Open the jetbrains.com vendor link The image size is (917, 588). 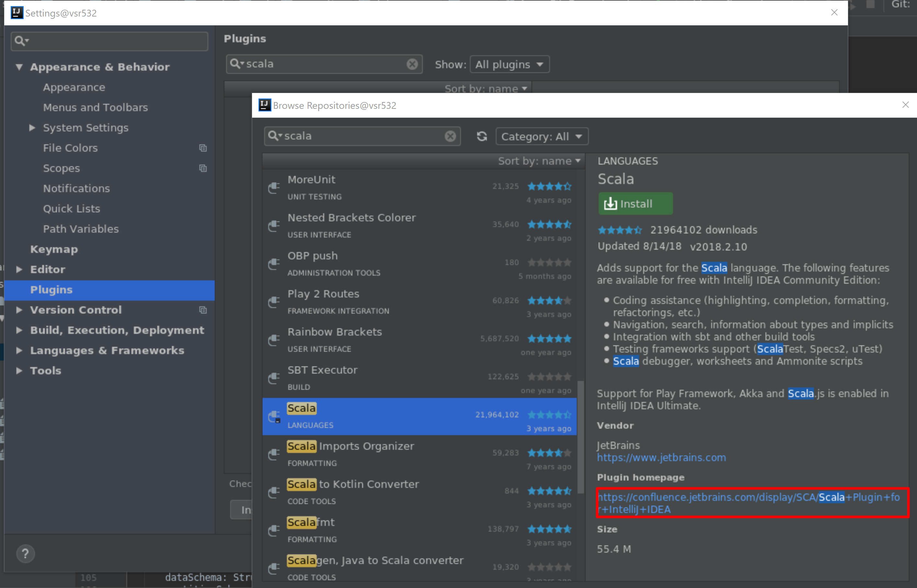point(661,457)
